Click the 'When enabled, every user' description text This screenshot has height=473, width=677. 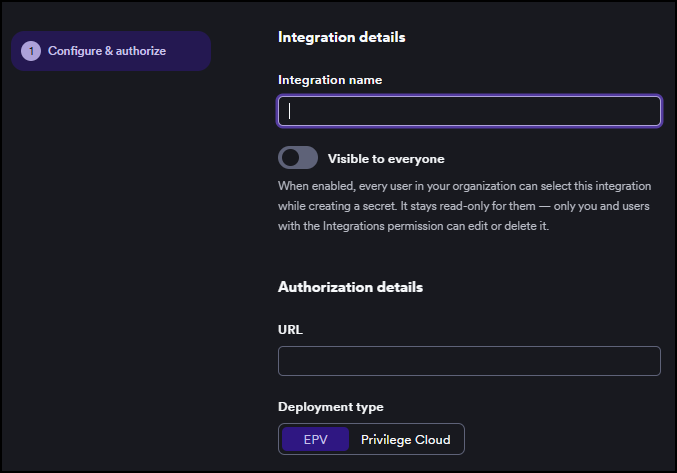[465, 206]
